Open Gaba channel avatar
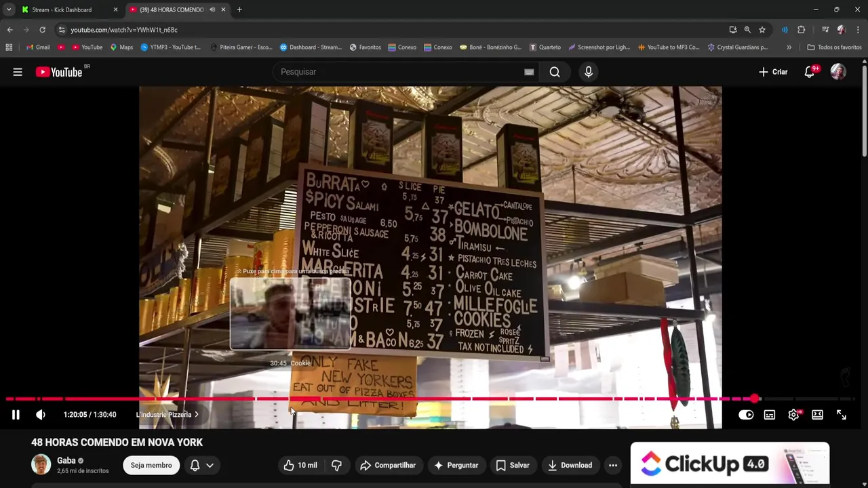 click(41, 464)
